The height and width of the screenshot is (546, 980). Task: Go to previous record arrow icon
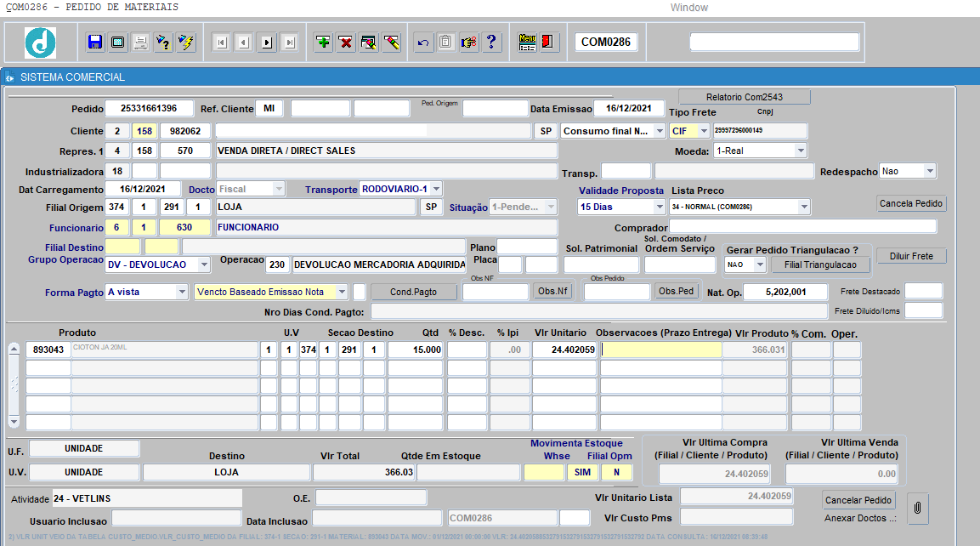tap(245, 43)
